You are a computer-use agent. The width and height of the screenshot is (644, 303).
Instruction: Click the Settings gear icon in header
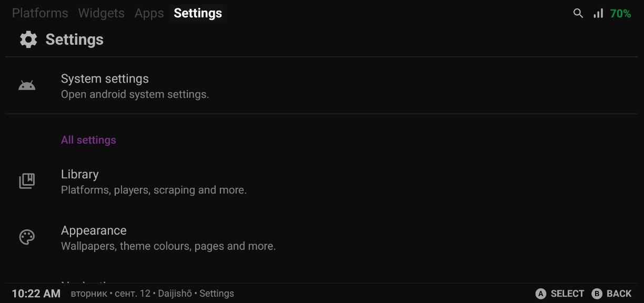pos(28,39)
